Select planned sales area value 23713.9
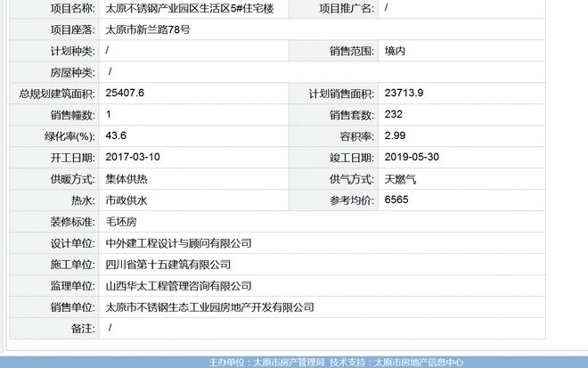Viewport: 588px width, 368px height. 404,93
